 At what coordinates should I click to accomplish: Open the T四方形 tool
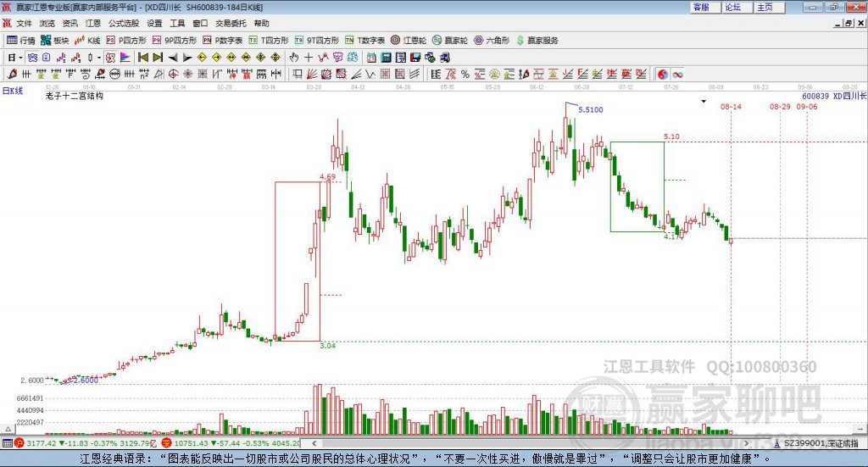(269, 41)
